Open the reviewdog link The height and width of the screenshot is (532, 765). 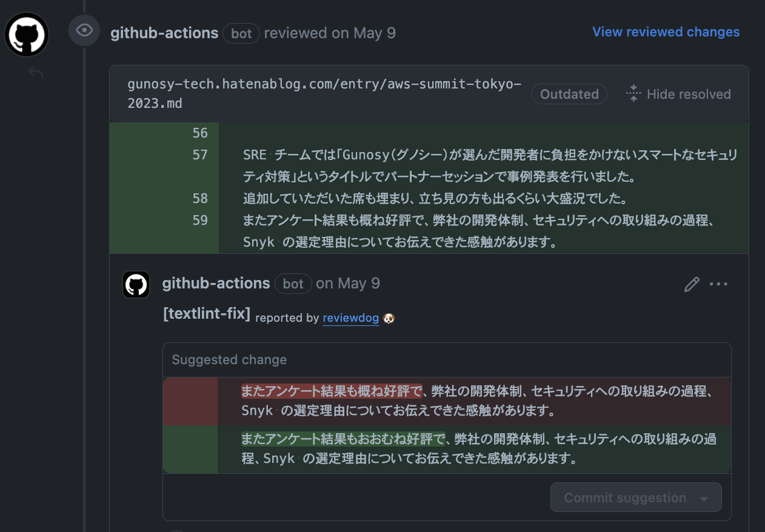point(350,318)
